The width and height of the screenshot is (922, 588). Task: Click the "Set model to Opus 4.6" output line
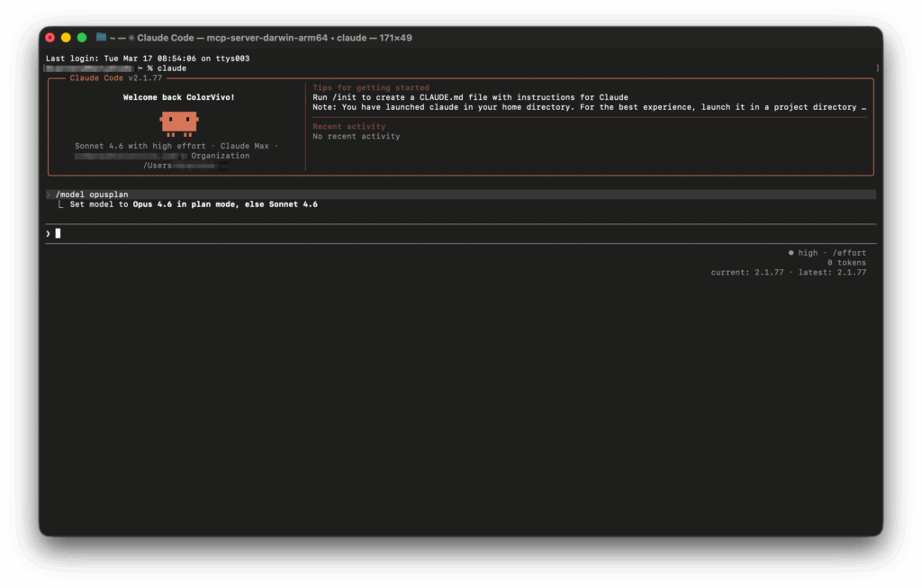click(x=193, y=204)
